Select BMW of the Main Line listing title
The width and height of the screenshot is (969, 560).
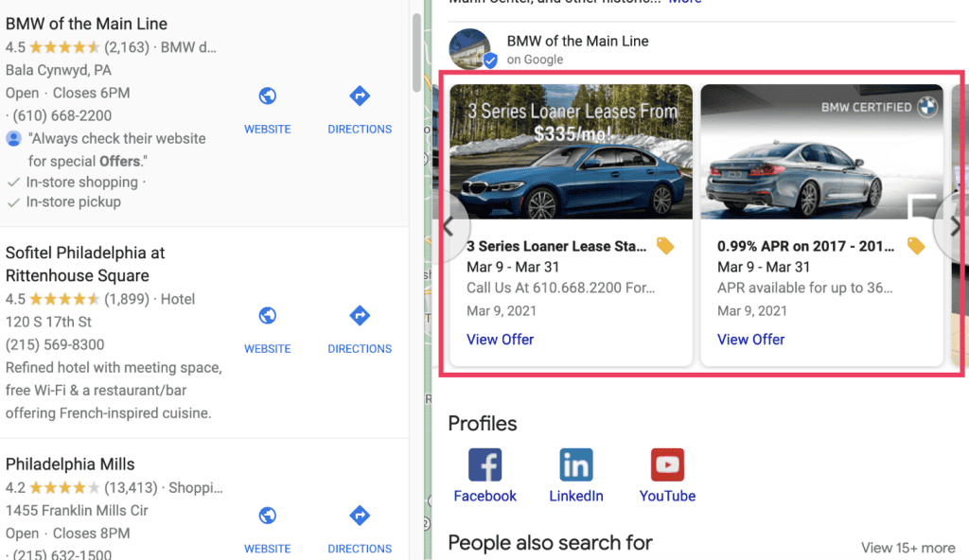tap(86, 24)
